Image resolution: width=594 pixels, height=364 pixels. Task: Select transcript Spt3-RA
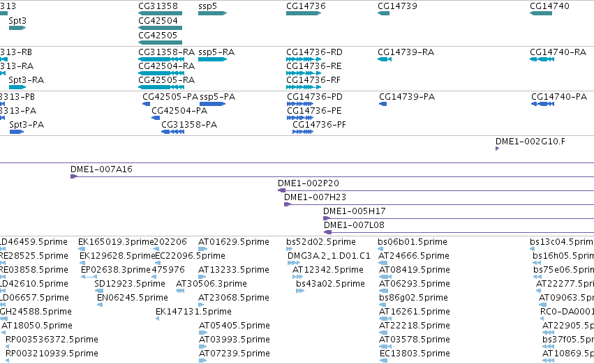(x=26, y=80)
